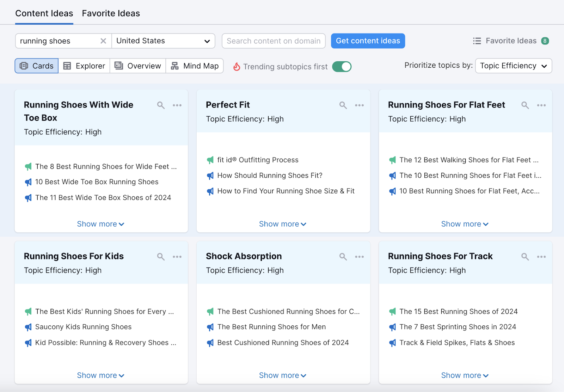Click search icon on Running Shoes For Track
The width and height of the screenshot is (564, 392).
[525, 257]
